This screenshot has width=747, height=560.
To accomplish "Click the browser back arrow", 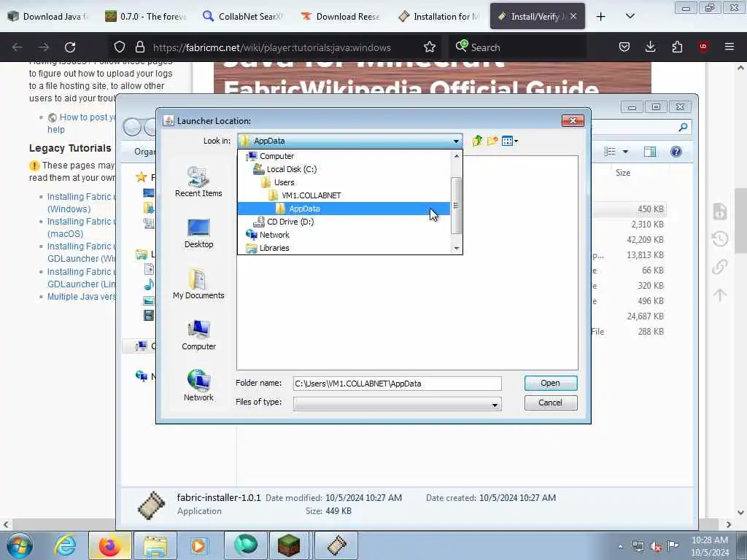I will pyautogui.click(x=18, y=47).
